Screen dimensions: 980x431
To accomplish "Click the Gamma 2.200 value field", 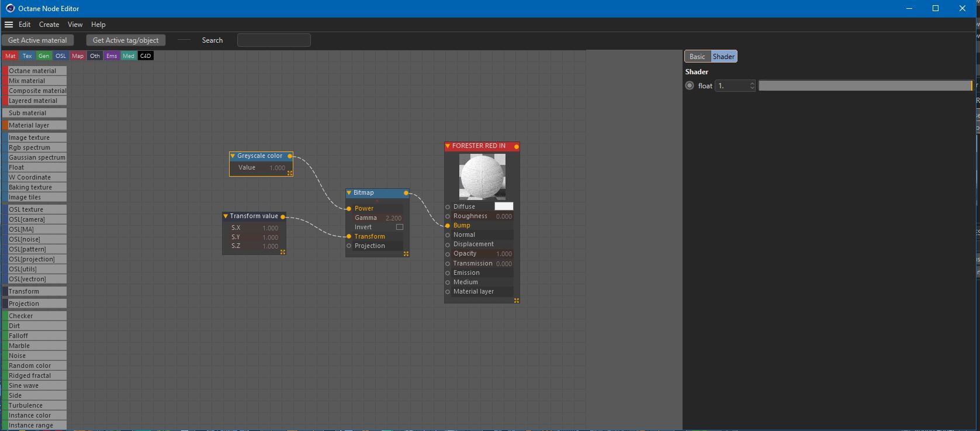I will click(393, 218).
